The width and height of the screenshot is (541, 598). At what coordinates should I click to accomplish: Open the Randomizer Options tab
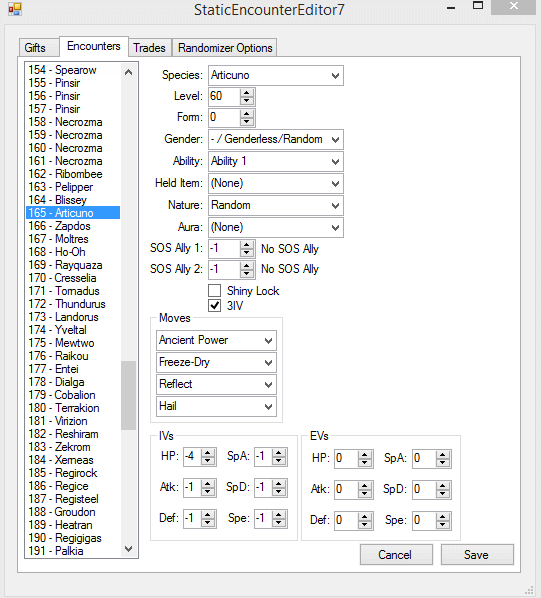(225, 48)
